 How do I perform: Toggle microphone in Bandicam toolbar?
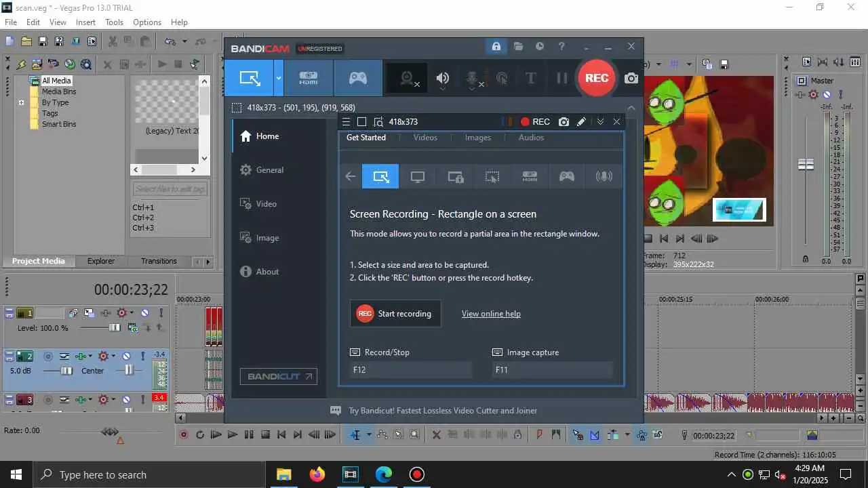[473, 79]
